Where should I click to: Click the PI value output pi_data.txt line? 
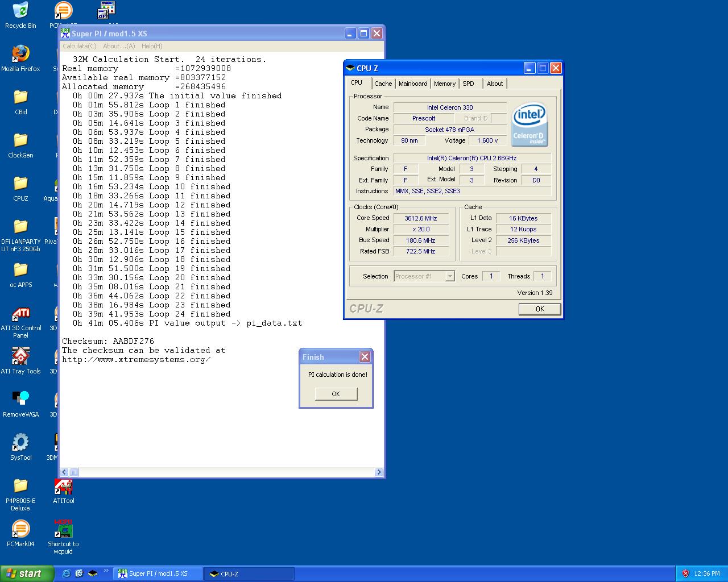point(187,323)
